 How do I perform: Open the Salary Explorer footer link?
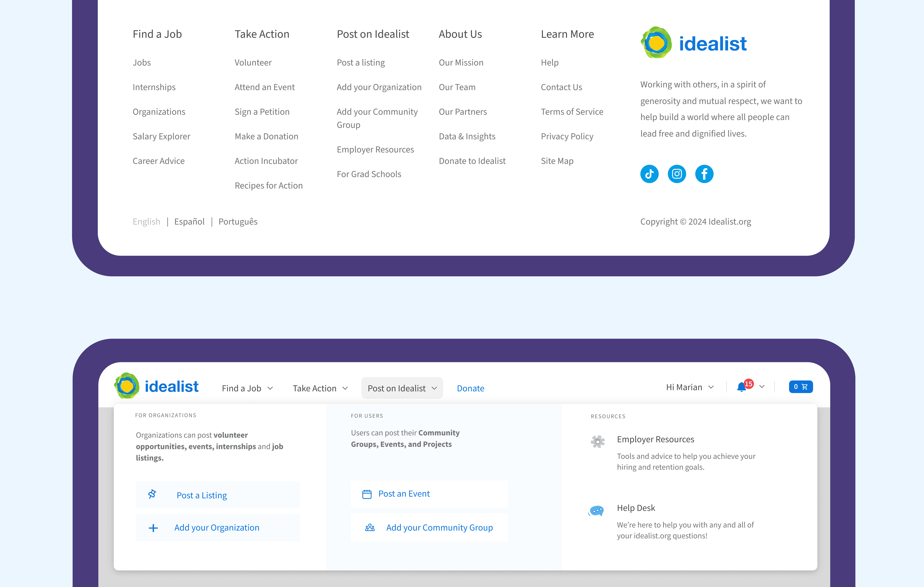[x=161, y=136]
